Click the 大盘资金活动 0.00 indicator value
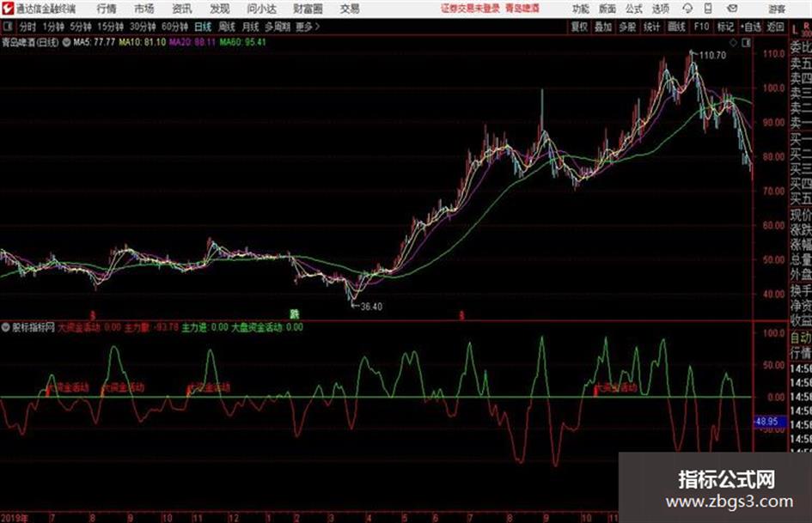812x523 pixels. 266,327
